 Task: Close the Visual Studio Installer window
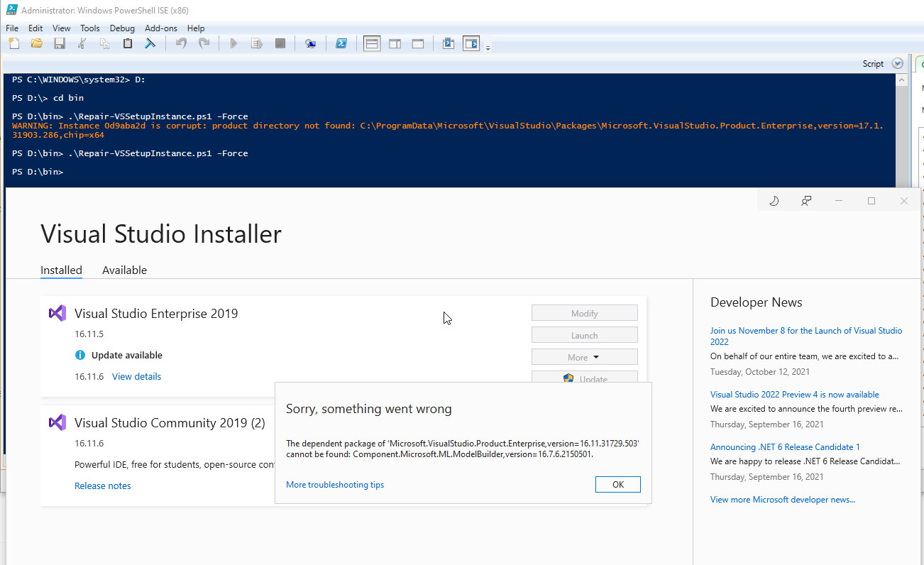coord(904,201)
